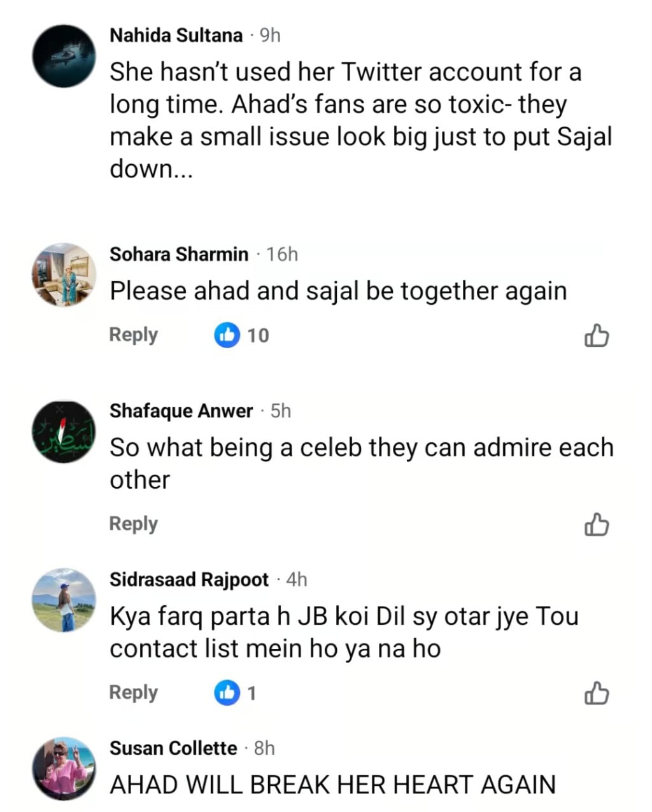652x812 pixels.
Task: Click the 9h timestamp on Nahida's comment
Action: 270,36
